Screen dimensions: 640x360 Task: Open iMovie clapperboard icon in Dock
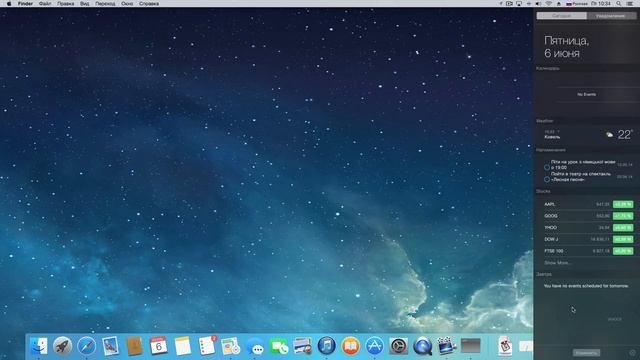pyautogui.click(x=447, y=346)
